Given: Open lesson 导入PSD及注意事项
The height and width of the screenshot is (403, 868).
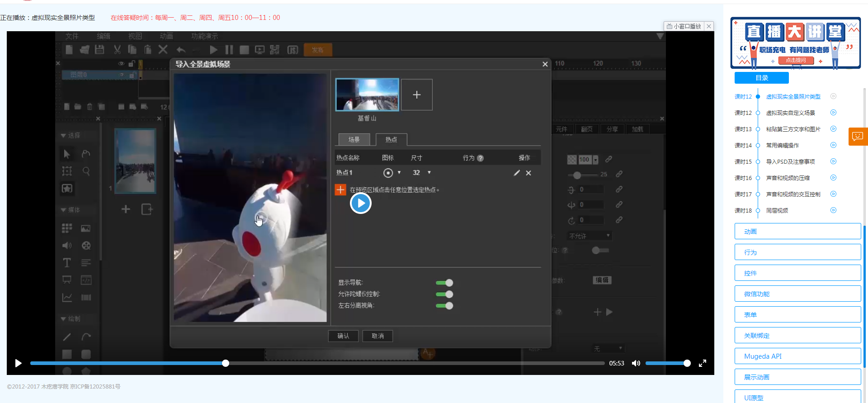Looking at the screenshot, I should tap(790, 161).
